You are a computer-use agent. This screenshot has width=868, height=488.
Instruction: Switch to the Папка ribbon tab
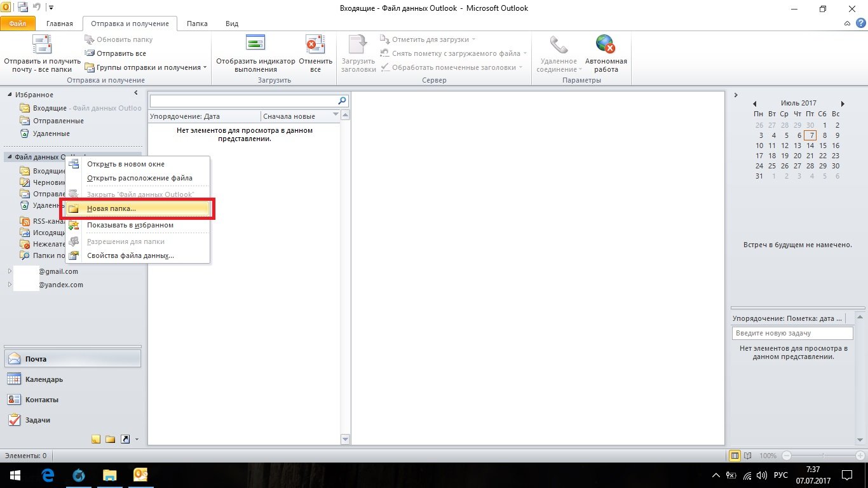coord(197,24)
